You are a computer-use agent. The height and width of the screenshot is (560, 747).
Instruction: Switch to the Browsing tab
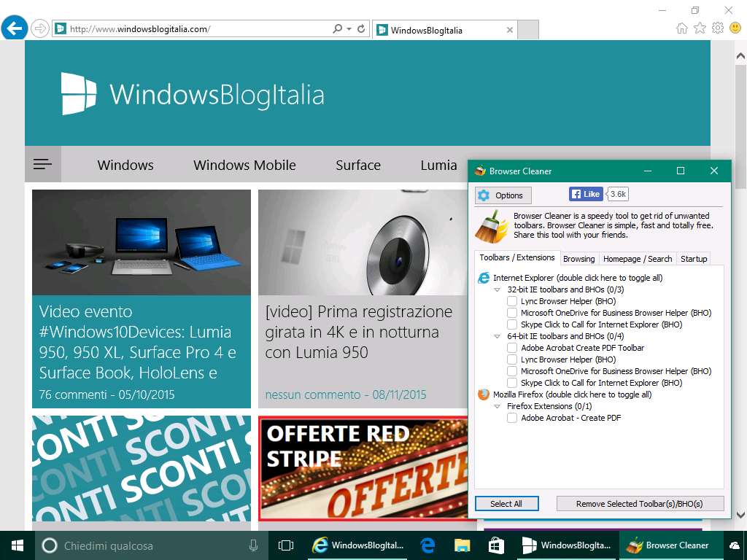click(579, 259)
